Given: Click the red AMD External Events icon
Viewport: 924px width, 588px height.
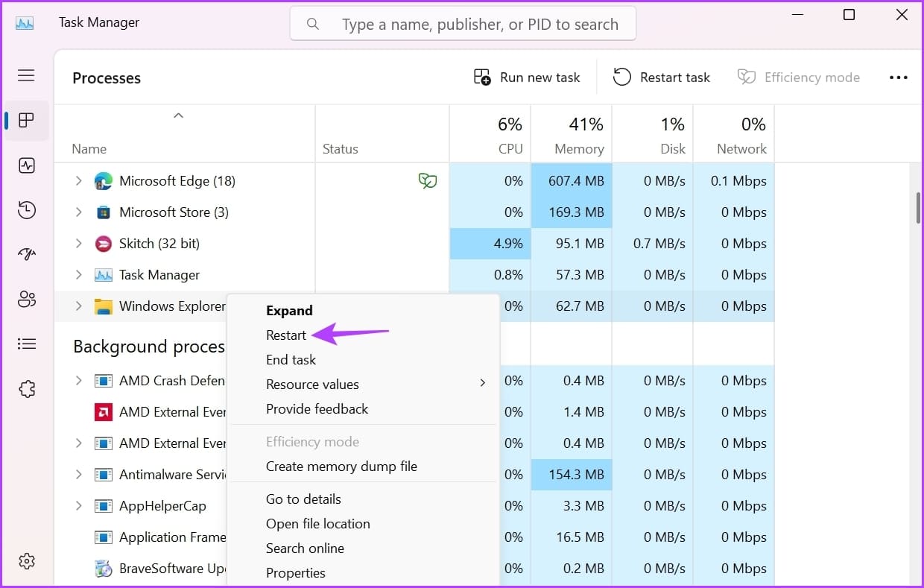Looking at the screenshot, I should click(x=104, y=412).
